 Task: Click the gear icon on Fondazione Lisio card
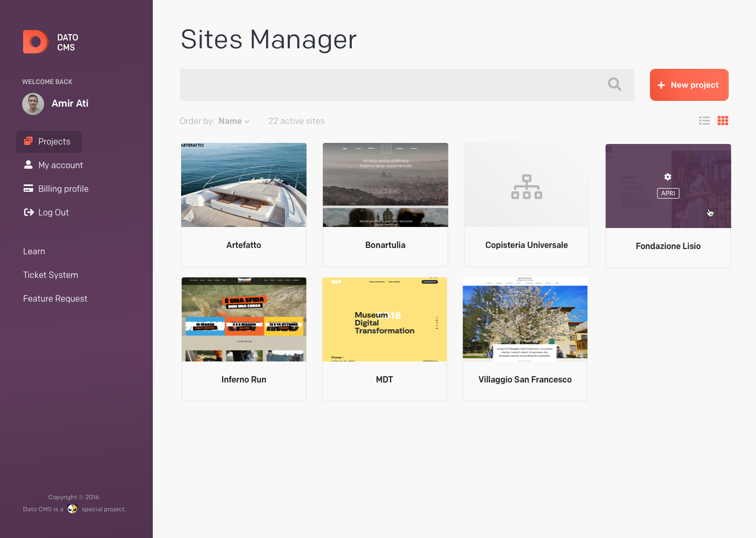668,177
